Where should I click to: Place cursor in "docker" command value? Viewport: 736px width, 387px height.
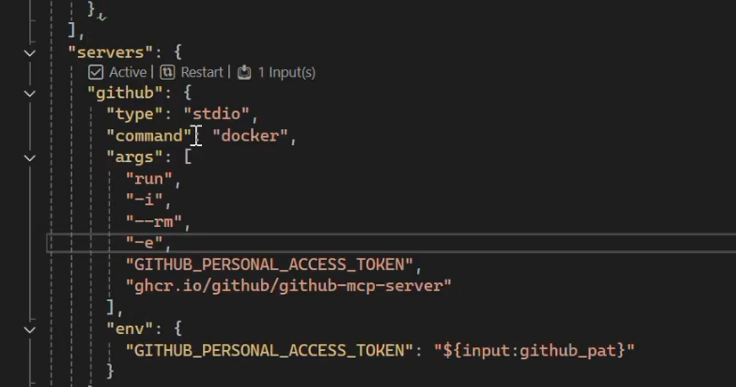pyautogui.click(x=250, y=136)
